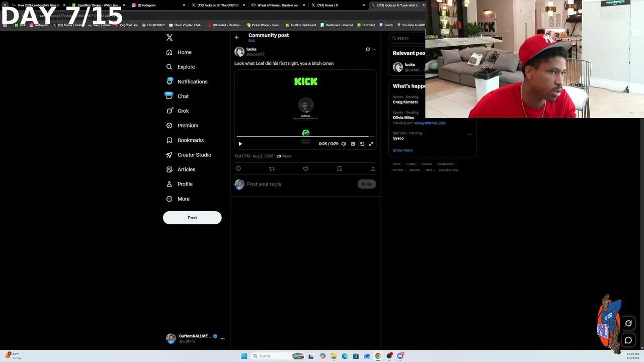The height and width of the screenshot is (362, 644).
Task: Open Chat in the sidebar
Action: 177,96
